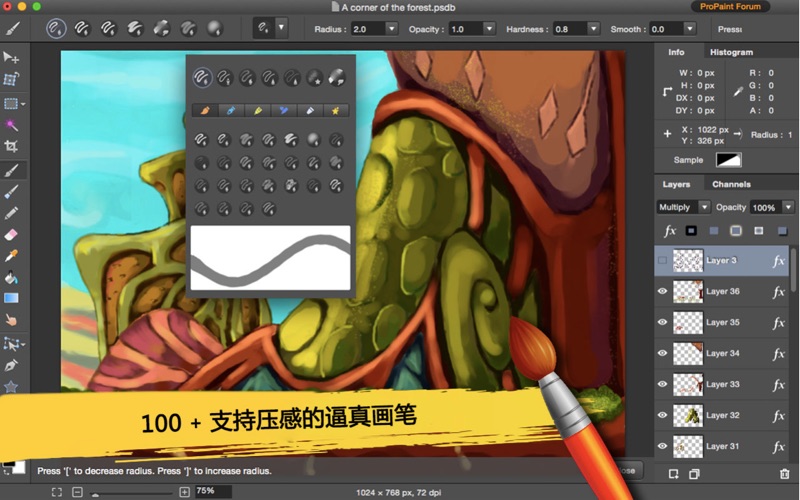Activate the Gradient tool
800x500 pixels.
(12, 298)
